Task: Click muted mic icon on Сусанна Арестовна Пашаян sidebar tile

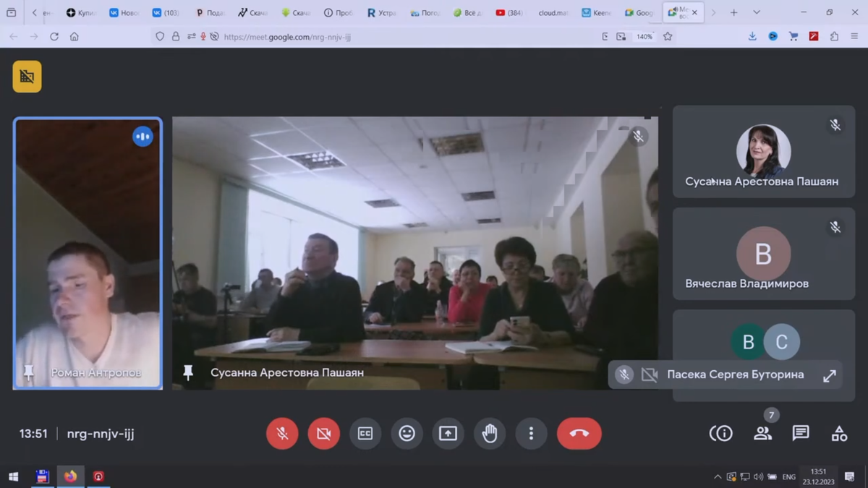Action: point(835,125)
